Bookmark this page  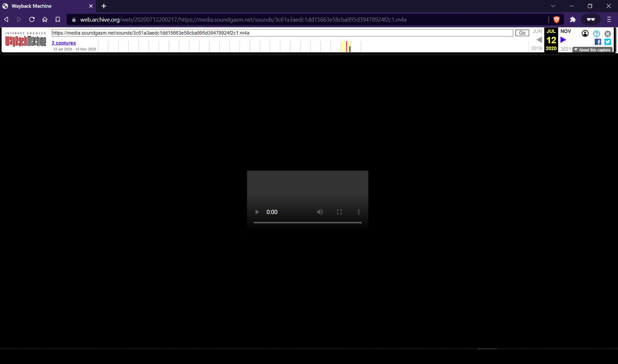tap(57, 19)
